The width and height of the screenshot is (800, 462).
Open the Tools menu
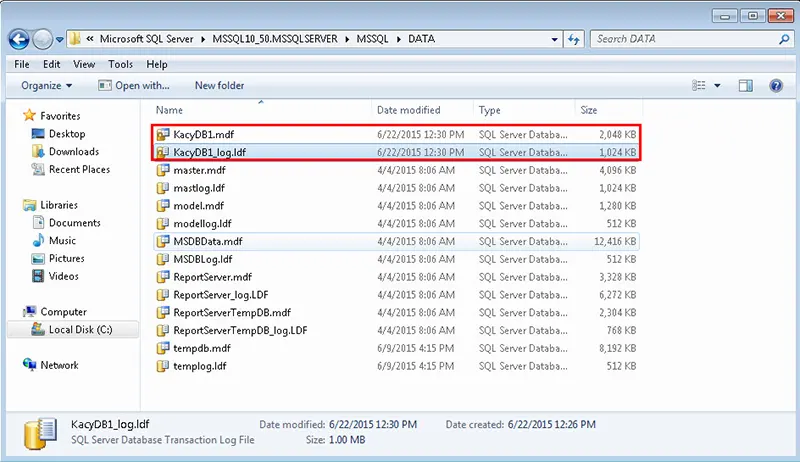pyautogui.click(x=120, y=64)
